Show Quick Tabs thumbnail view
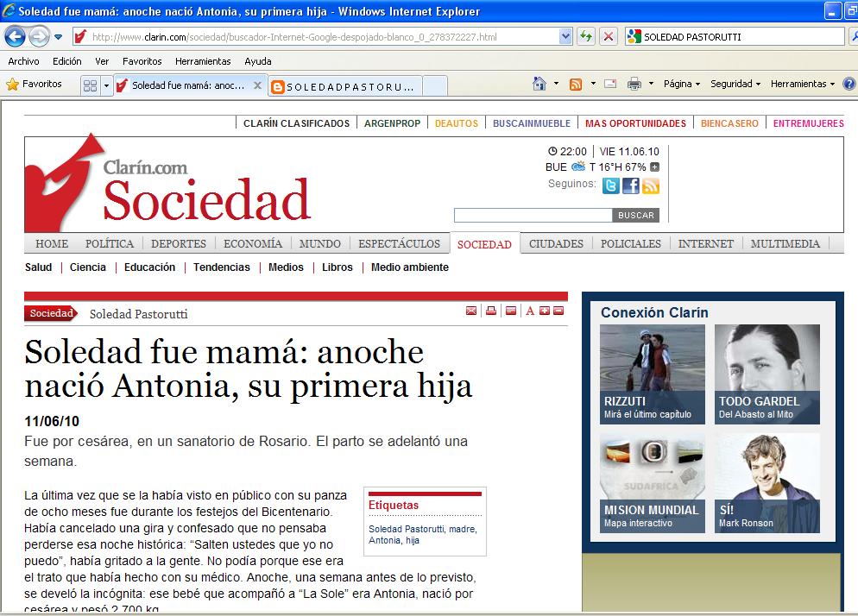The height and width of the screenshot is (616, 858). 91,85
